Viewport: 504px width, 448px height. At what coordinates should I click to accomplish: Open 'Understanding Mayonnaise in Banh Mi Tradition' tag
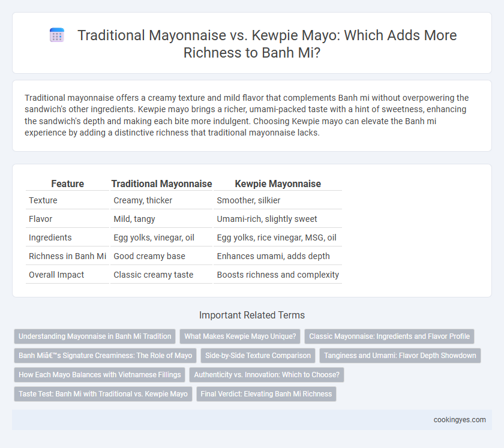point(95,336)
